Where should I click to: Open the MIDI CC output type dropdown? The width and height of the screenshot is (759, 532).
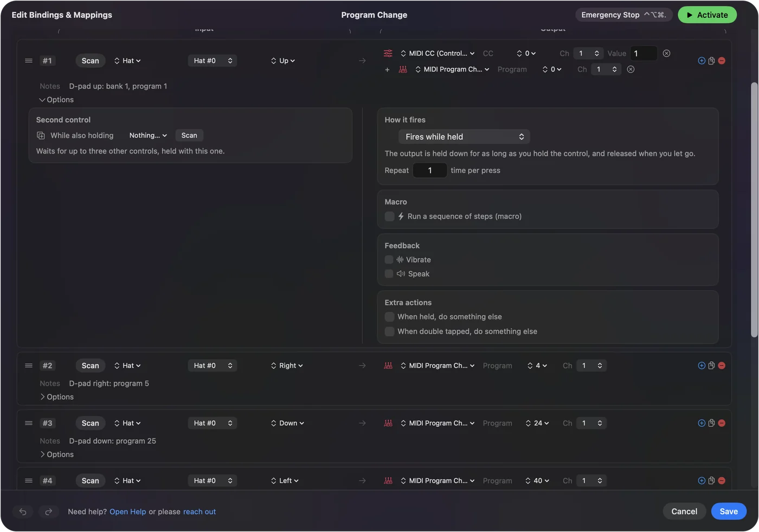438,53
